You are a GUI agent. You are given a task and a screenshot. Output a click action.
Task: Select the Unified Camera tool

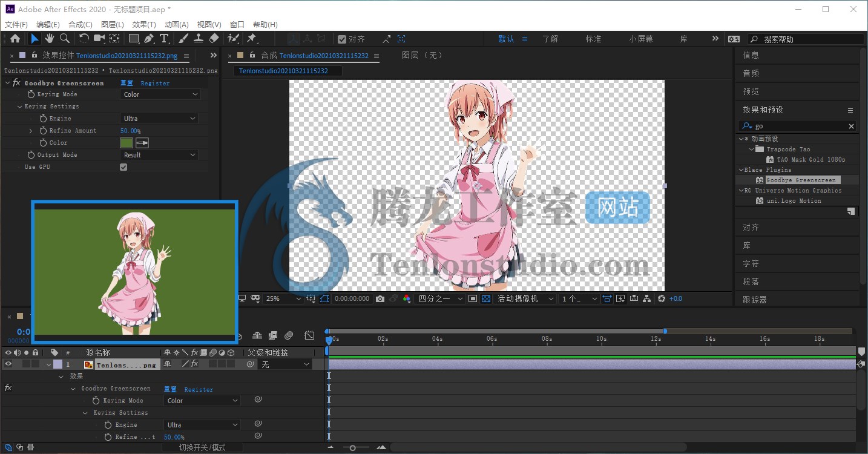tap(99, 39)
